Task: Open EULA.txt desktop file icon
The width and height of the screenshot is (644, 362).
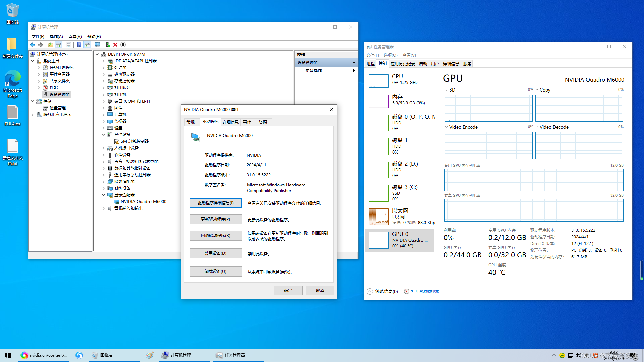Action: [x=13, y=116]
